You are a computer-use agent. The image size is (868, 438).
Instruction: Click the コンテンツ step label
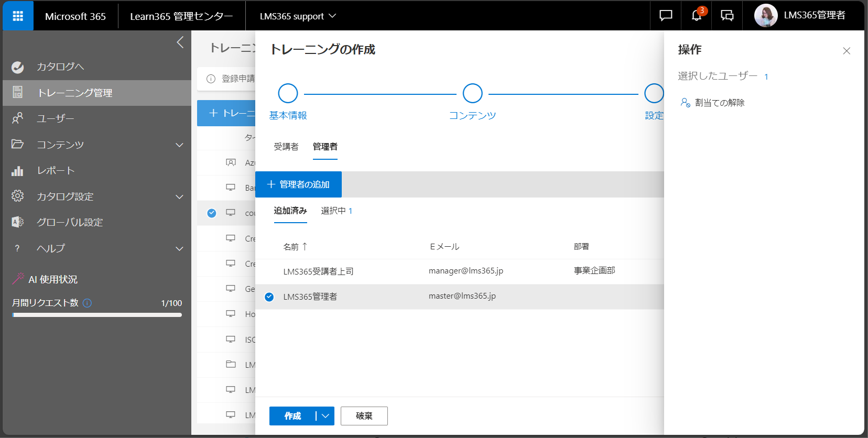(472, 115)
